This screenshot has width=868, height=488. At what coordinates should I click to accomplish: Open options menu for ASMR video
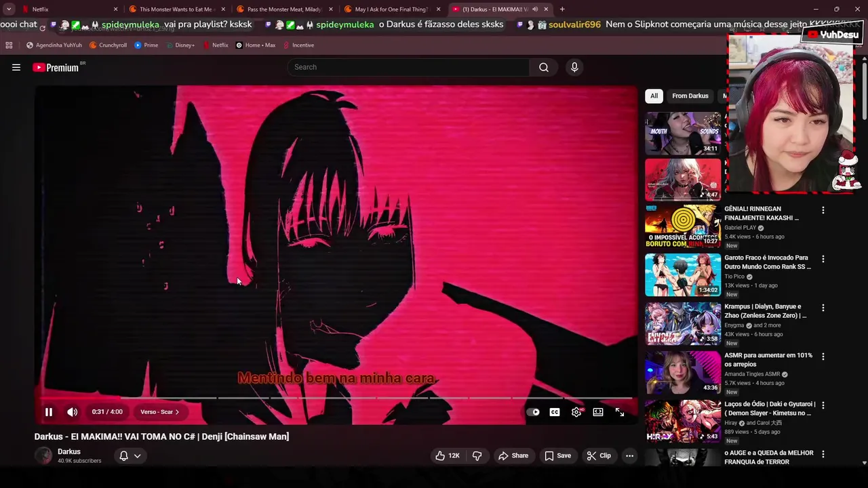[823, 357]
